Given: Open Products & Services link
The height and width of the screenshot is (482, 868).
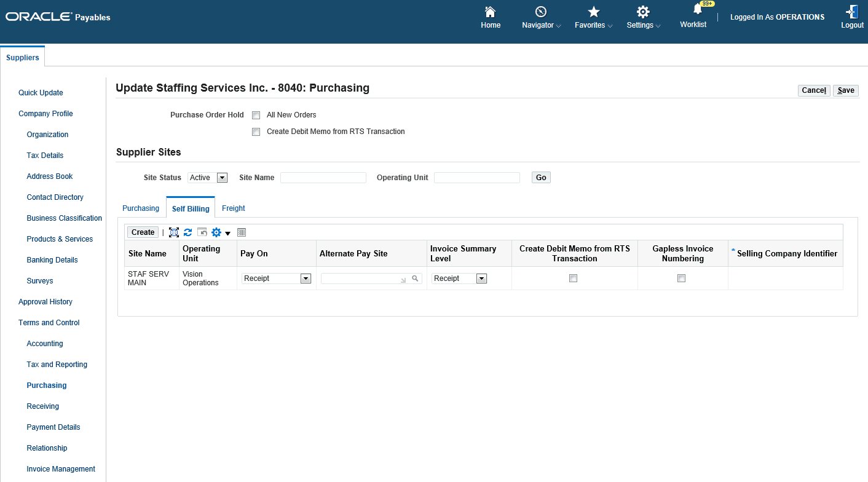Looking at the screenshot, I should 60,239.
